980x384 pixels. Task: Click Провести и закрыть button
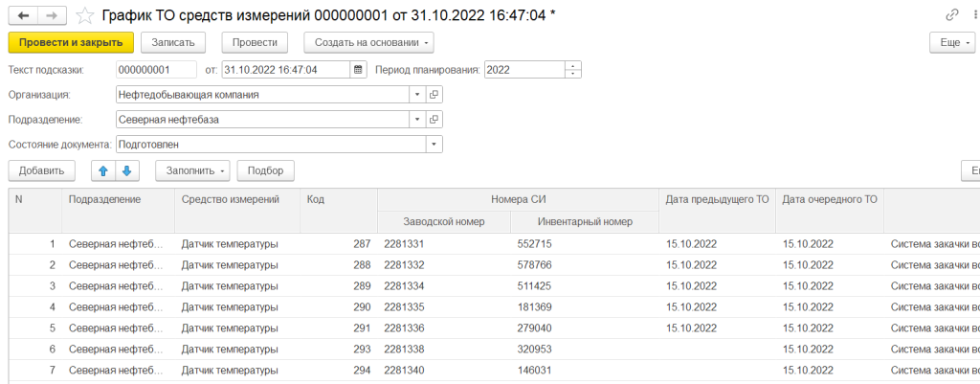[71, 42]
